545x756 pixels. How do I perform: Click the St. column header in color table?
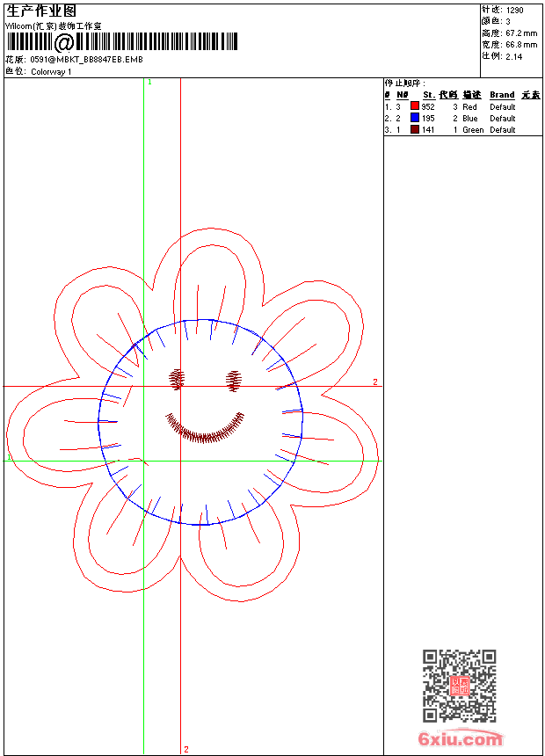[428, 95]
